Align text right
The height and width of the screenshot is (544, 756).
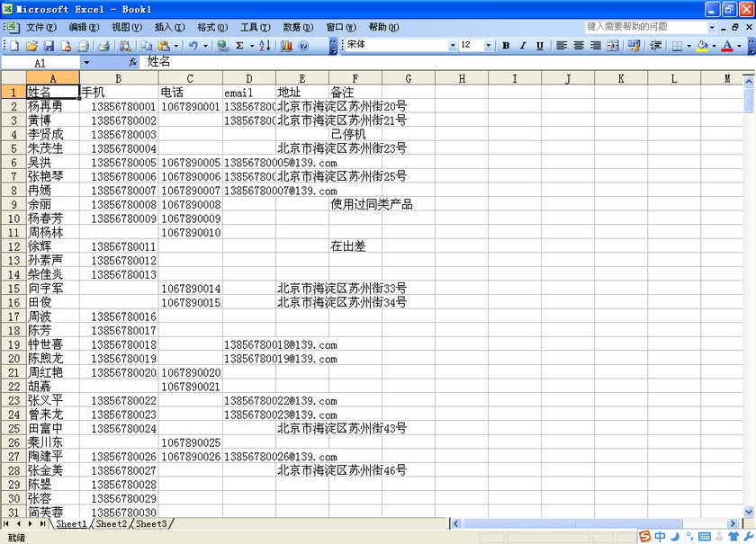coord(596,45)
